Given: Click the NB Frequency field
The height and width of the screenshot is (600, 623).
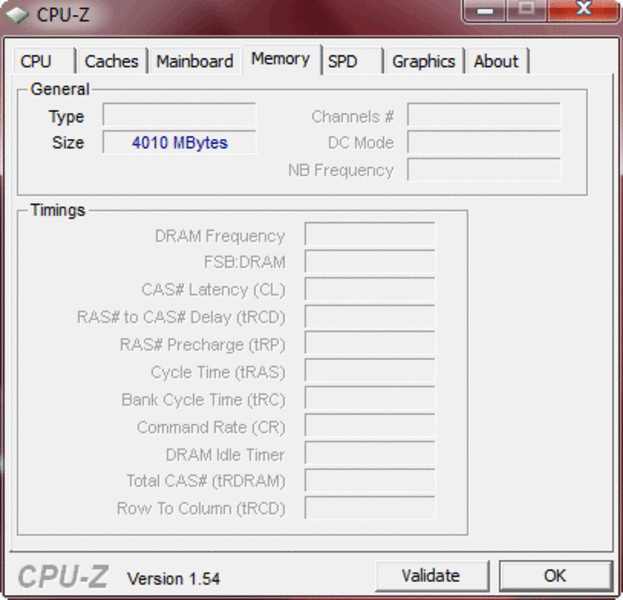Looking at the screenshot, I should pos(484,170).
